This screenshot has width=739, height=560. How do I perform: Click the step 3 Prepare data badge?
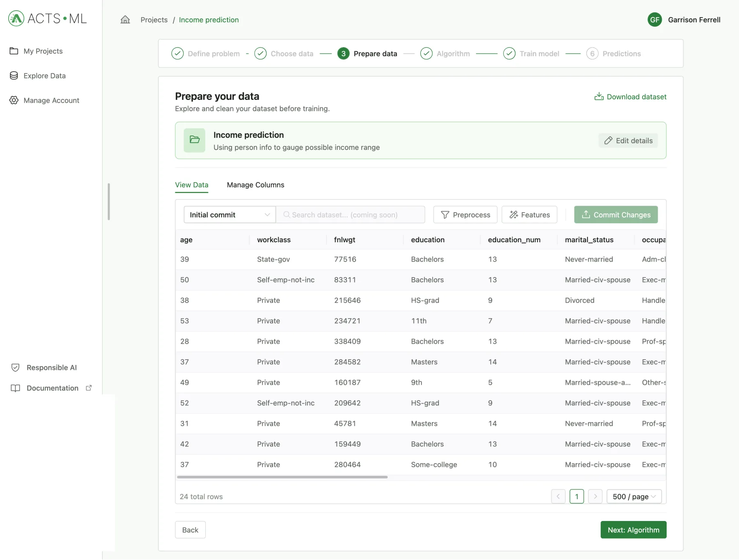(x=343, y=54)
